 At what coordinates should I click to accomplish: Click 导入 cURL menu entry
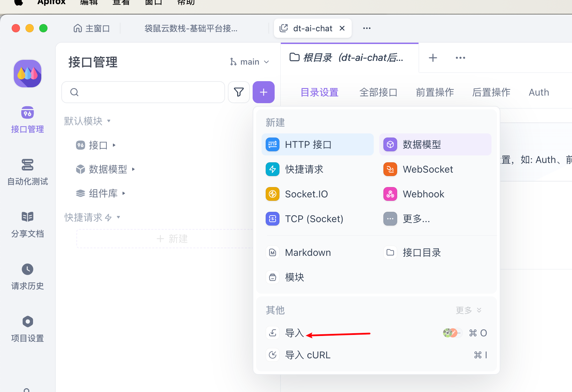point(377,355)
